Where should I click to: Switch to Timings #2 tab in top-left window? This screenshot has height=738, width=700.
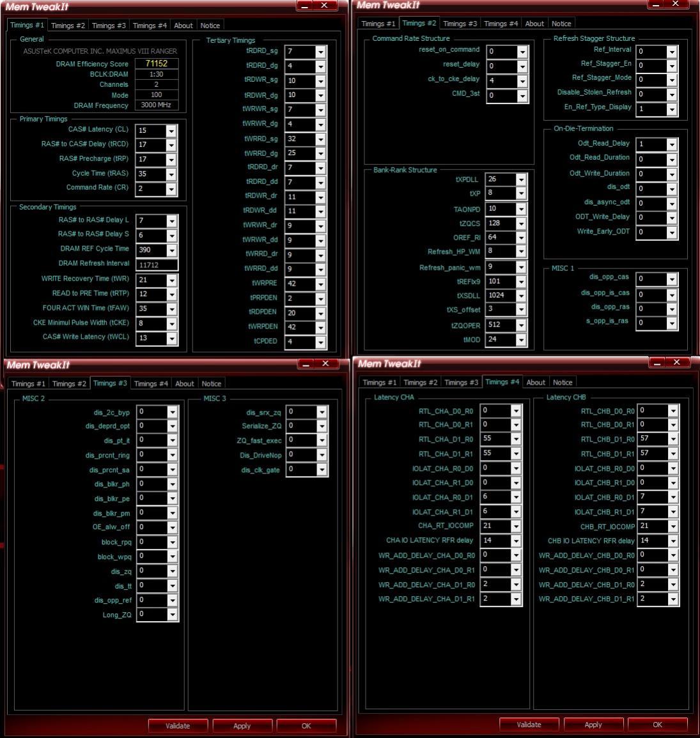point(68,26)
